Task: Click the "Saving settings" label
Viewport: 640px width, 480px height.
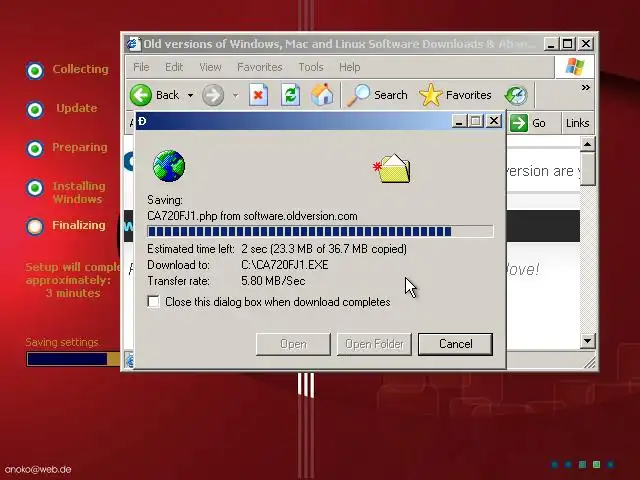Action: click(62, 342)
